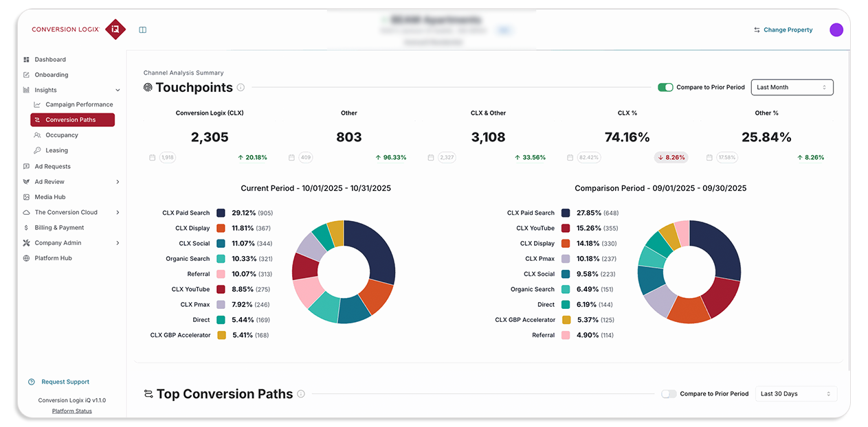Click the Conversion Logix iQ v1.1.0 text
Viewport: 868px width, 427px height.
tap(72, 400)
